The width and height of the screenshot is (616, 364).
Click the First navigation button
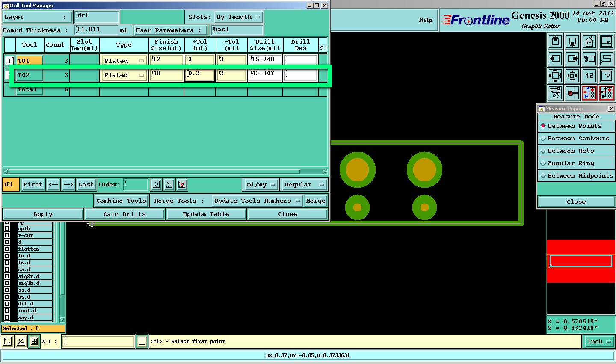click(x=33, y=185)
